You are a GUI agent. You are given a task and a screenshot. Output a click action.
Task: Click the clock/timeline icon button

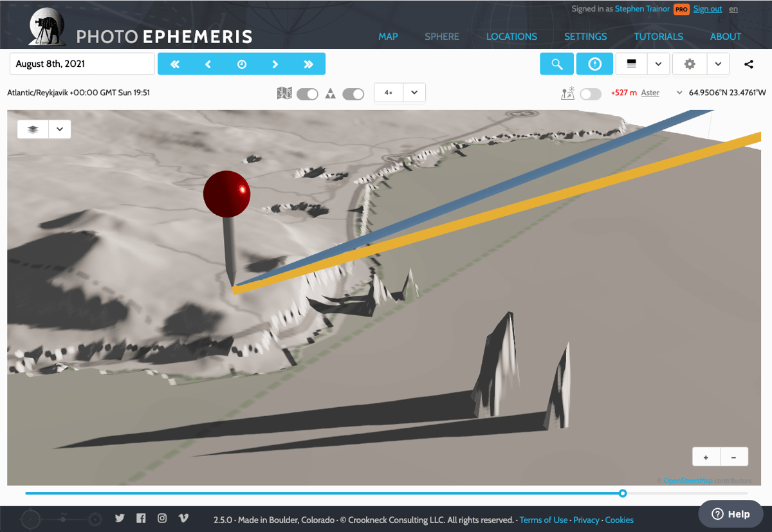point(594,64)
